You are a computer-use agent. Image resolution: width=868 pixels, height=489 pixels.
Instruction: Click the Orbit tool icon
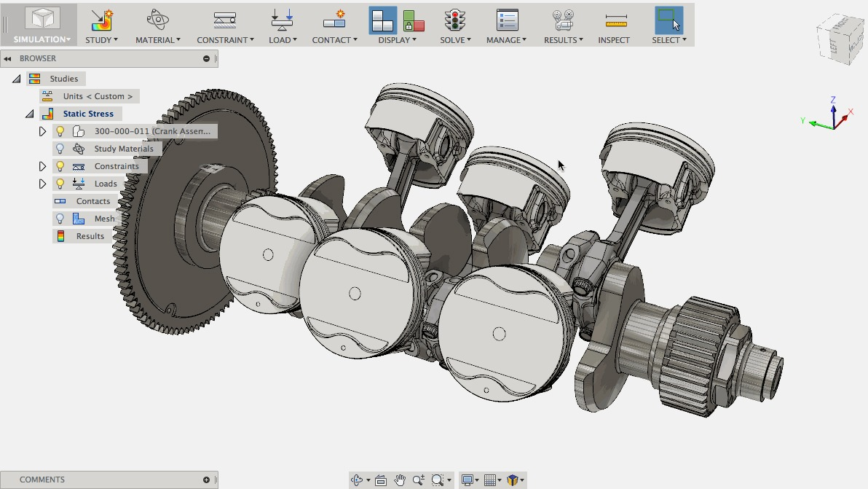click(357, 480)
